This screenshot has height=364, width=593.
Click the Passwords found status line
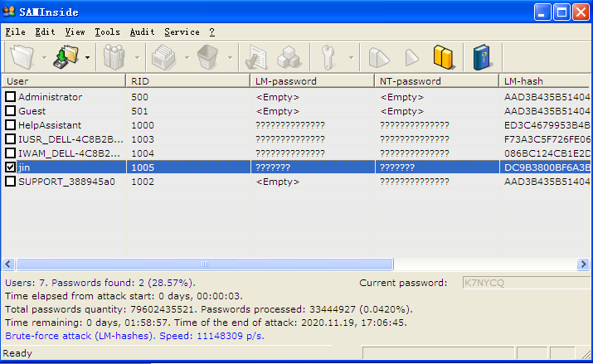pos(100,283)
